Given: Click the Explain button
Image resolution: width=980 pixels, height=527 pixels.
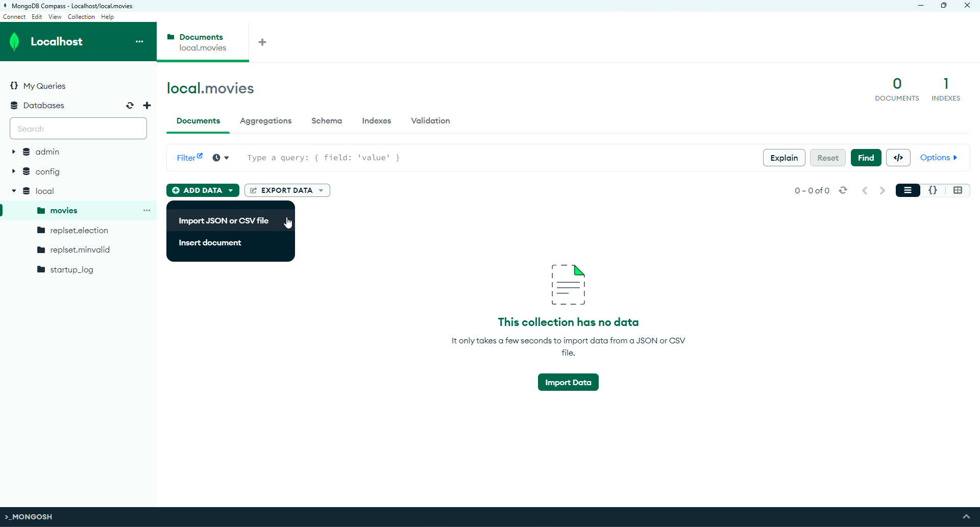Looking at the screenshot, I should [x=784, y=158].
